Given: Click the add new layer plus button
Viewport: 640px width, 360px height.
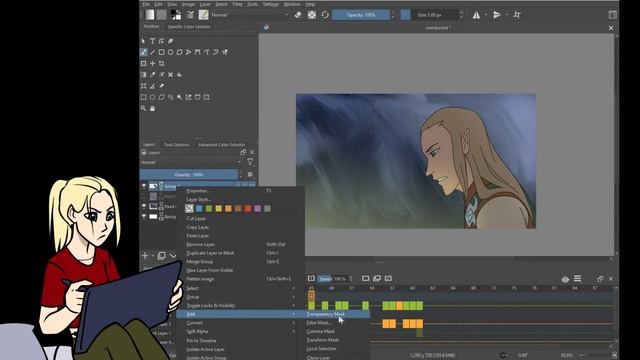Looking at the screenshot, I should (x=145, y=256).
